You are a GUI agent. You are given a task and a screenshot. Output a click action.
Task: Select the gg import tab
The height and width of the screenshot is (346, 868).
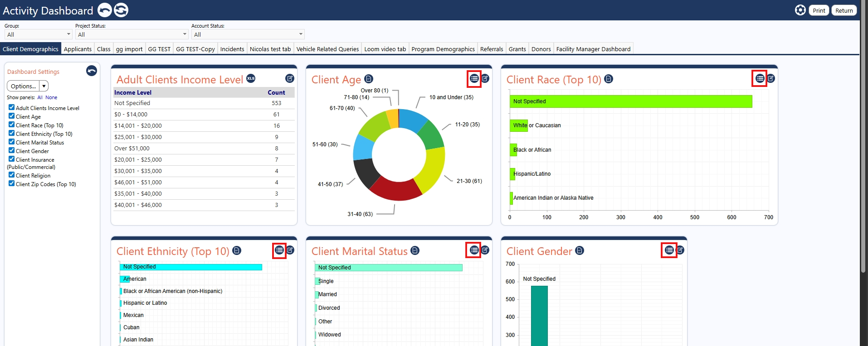pyautogui.click(x=129, y=49)
